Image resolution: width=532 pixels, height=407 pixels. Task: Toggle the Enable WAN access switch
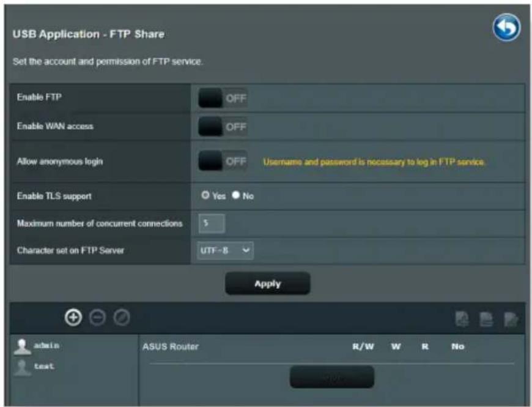tap(223, 127)
